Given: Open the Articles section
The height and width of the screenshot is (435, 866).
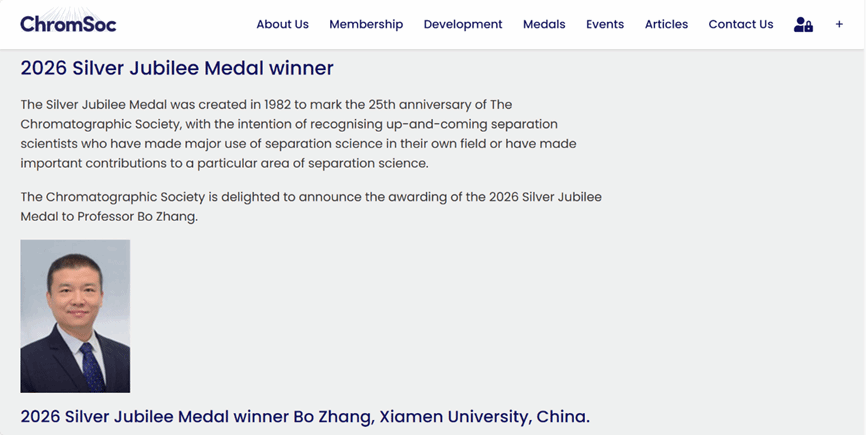Looking at the screenshot, I should 666,24.
